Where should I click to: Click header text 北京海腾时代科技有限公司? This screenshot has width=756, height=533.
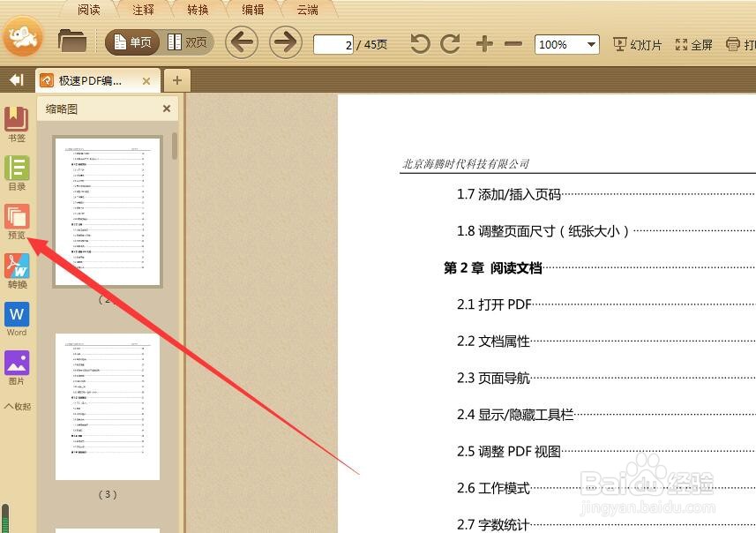[x=466, y=164]
